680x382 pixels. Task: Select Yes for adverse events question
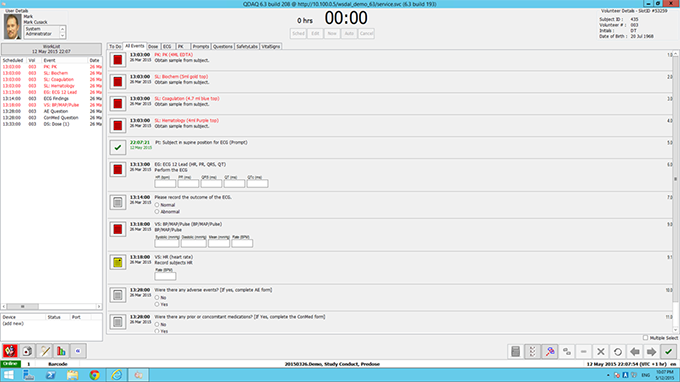[x=157, y=304]
